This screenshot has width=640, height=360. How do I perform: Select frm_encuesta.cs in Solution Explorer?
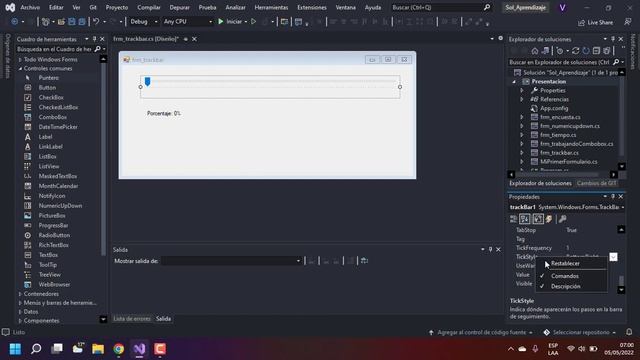pos(560,117)
